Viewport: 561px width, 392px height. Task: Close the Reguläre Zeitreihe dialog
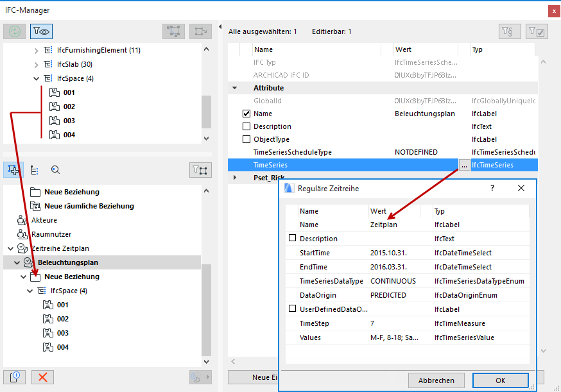(x=521, y=188)
